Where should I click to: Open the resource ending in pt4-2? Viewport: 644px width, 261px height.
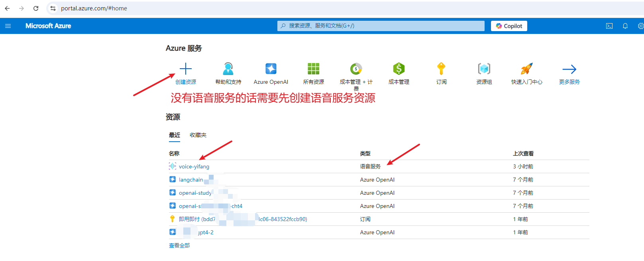pos(206,232)
